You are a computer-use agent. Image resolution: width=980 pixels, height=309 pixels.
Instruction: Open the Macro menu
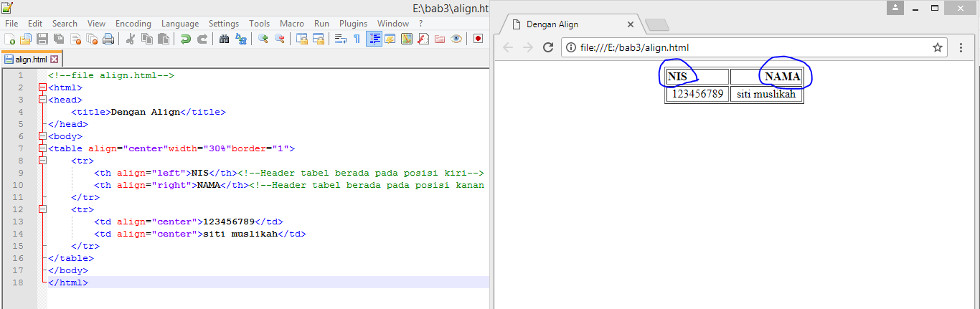click(292, 24)
